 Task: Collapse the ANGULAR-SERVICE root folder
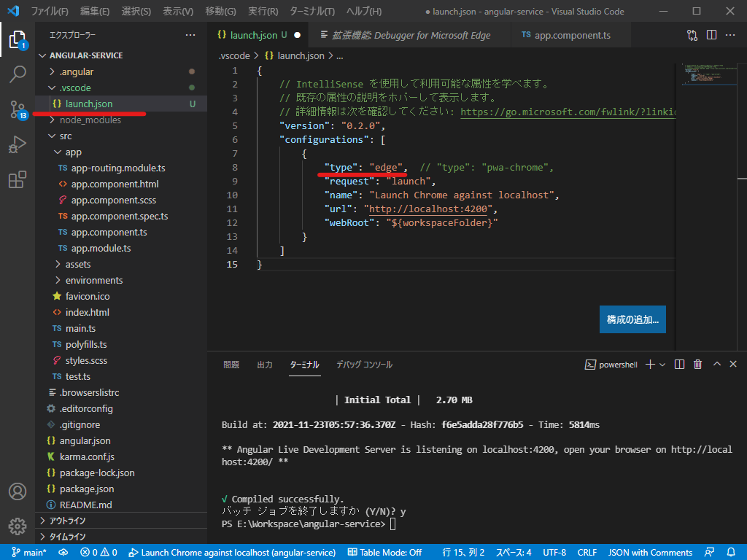click(x=120, y=55)
